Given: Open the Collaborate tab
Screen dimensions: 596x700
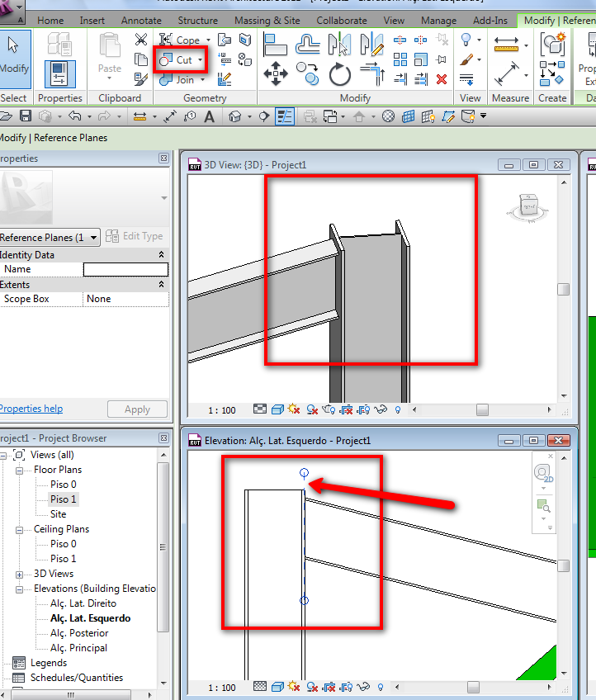Looking at the screenshot, I should (342, 21).
